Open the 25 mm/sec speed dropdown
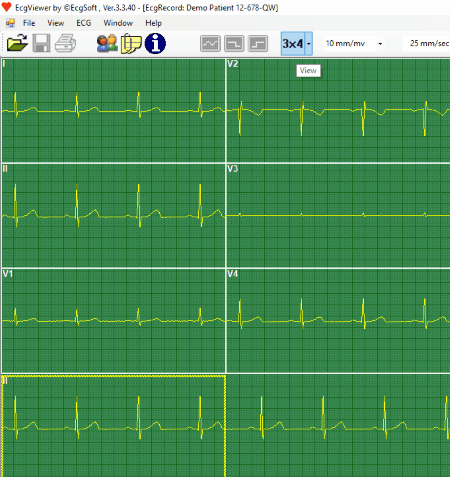Viewport: 450px width, 477px height. [426, 44]
